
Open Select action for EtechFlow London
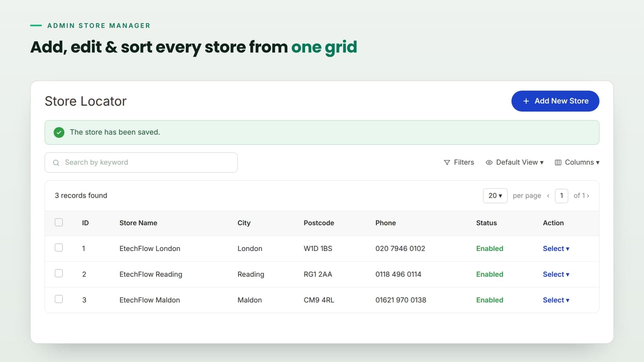click(556, 249)
